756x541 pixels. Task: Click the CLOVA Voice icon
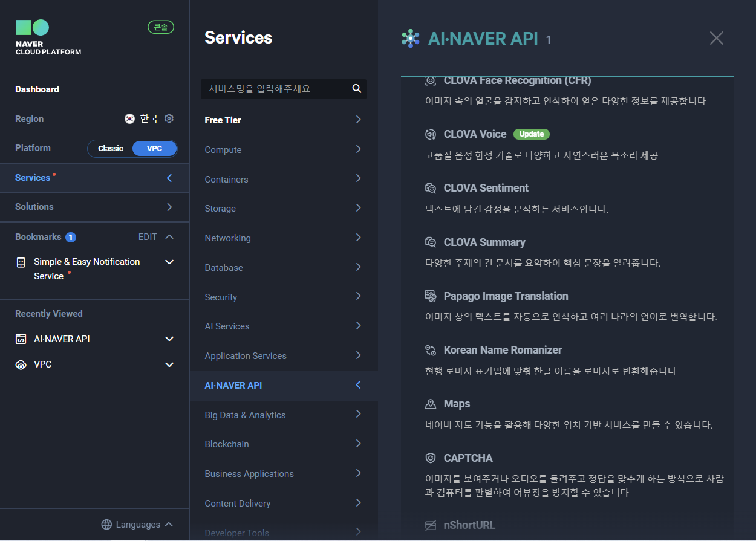[x=431, y=134]
